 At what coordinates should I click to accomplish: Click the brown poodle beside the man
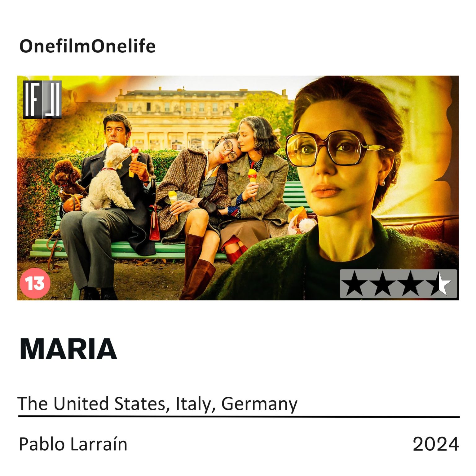coord(66,178)
